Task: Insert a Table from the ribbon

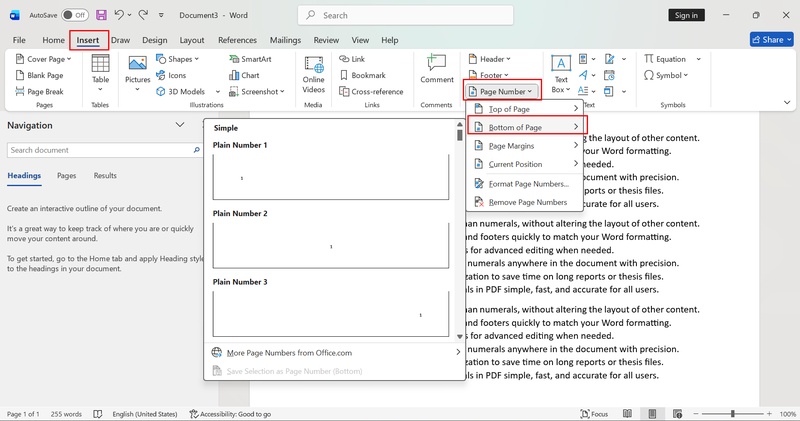Action: tap(100, 71)
